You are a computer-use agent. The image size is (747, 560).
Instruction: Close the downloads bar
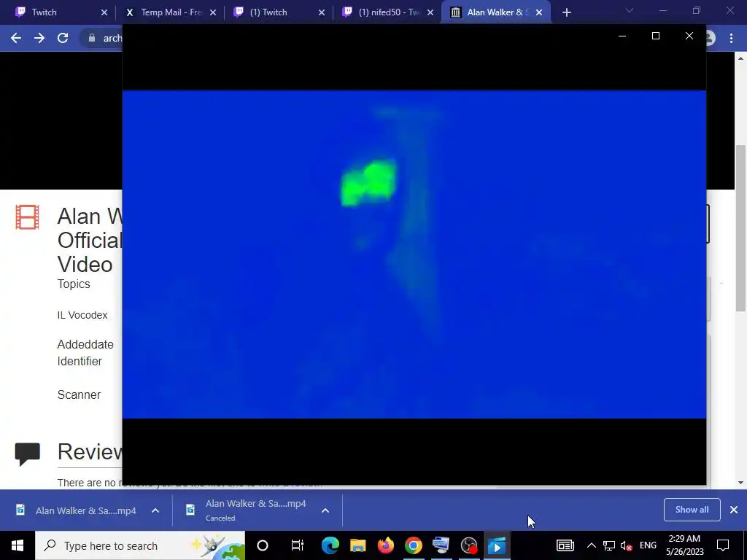[x=734, y=510]
